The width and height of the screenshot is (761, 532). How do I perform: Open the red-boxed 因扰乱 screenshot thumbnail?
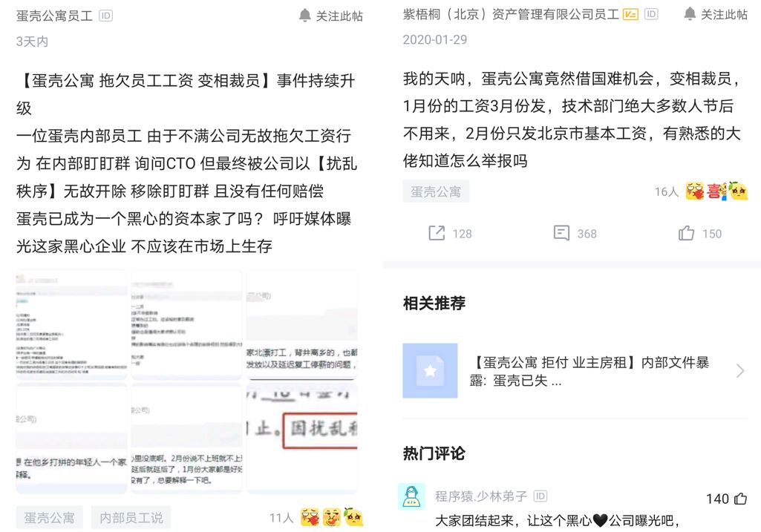click(x=302, y=439)
